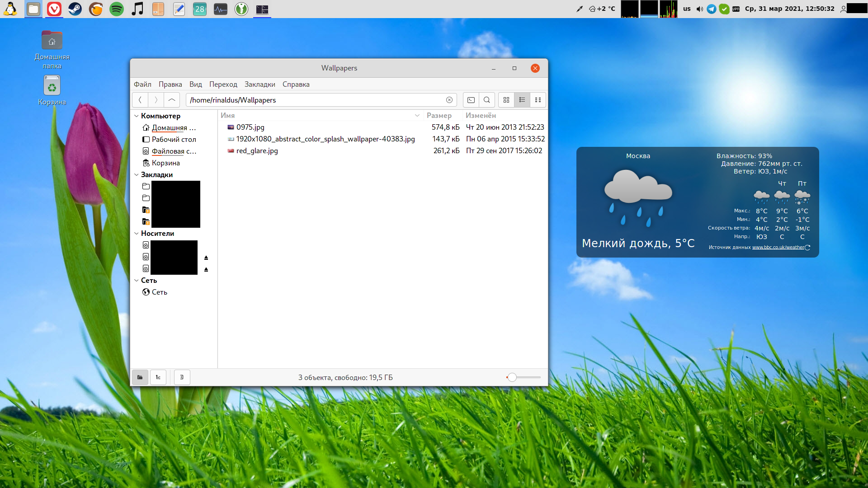Follow the www.bbc.co.uk/weather link

(778, 247)
